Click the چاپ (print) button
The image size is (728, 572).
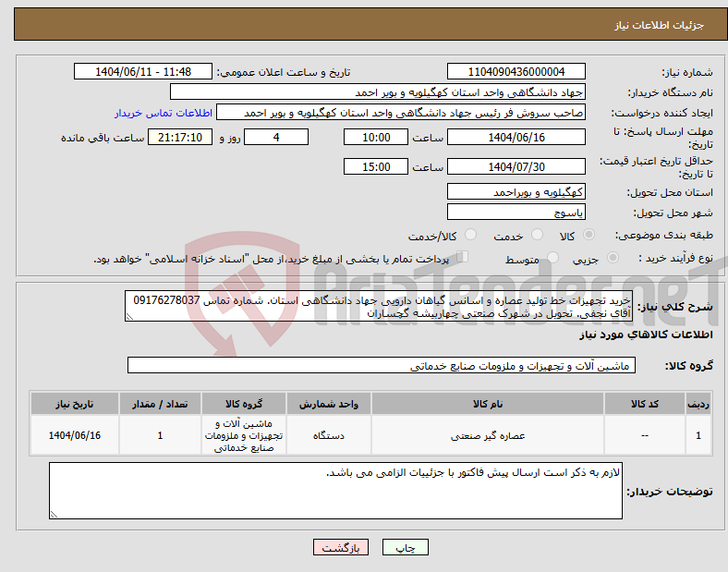(405, 547)
